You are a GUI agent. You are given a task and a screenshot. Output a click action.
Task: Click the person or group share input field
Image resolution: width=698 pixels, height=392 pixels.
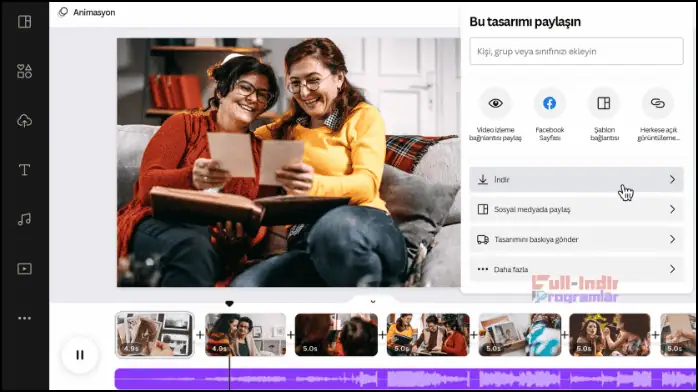(x=576, y=51)
